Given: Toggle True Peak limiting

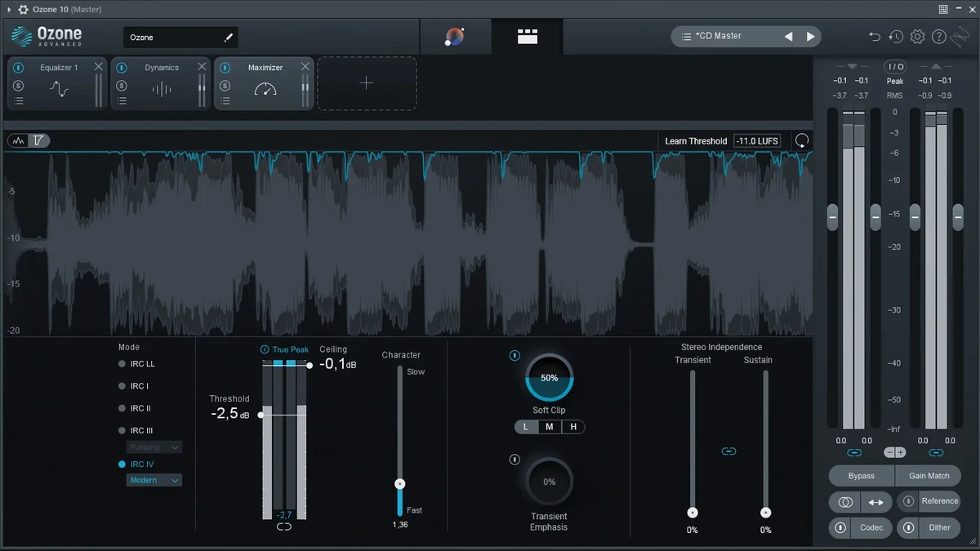Looking at the screenshot, I should click(x=265, y=349).
